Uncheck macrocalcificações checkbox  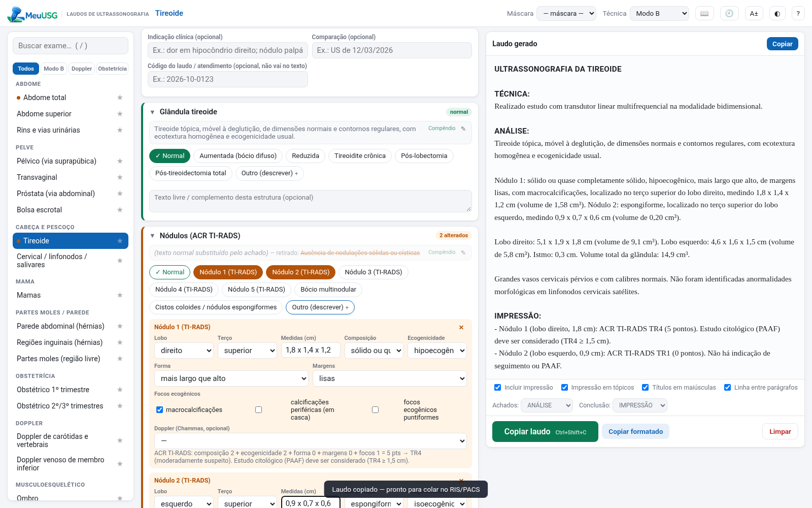[159, 409]
